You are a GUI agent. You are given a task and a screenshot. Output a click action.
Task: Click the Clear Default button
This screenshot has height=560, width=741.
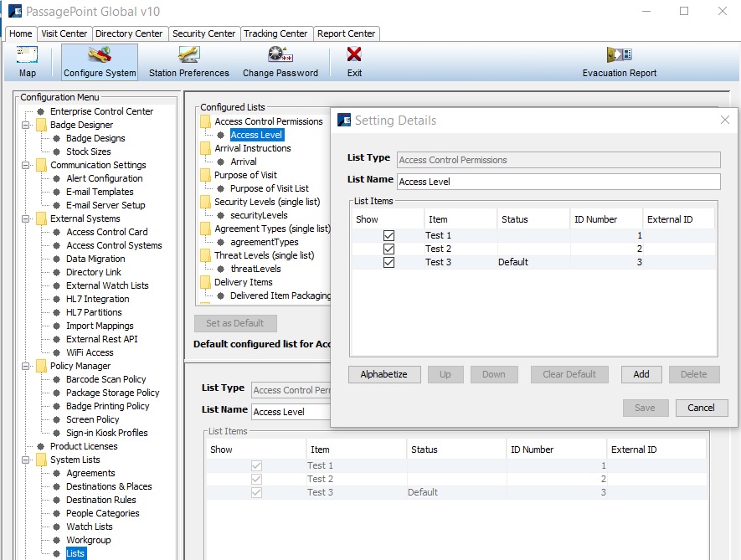click(569, 374)
